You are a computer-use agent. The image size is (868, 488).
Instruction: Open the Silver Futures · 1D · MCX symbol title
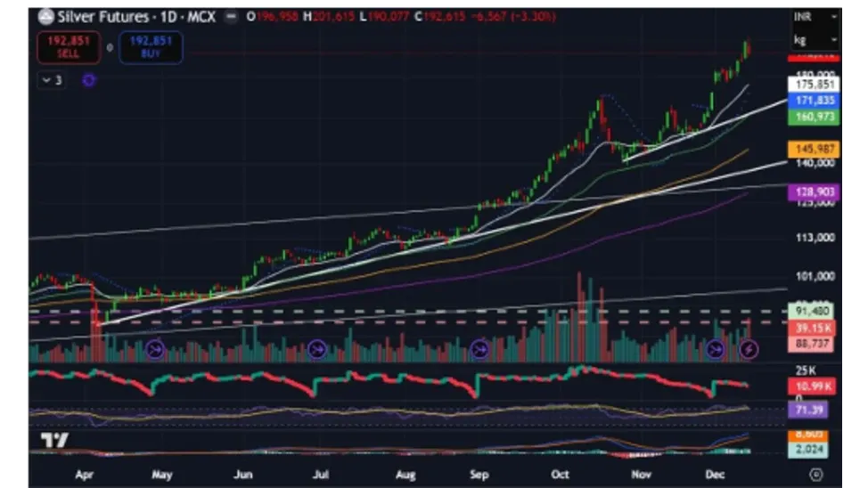(x=136, y=17)
